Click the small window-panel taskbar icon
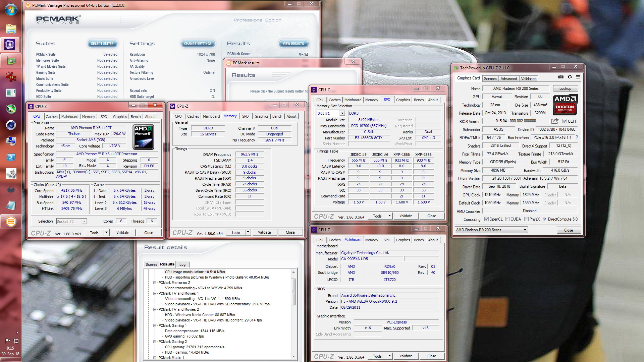The height and width of the screenshot is (362, 644). tap(11, 93)
